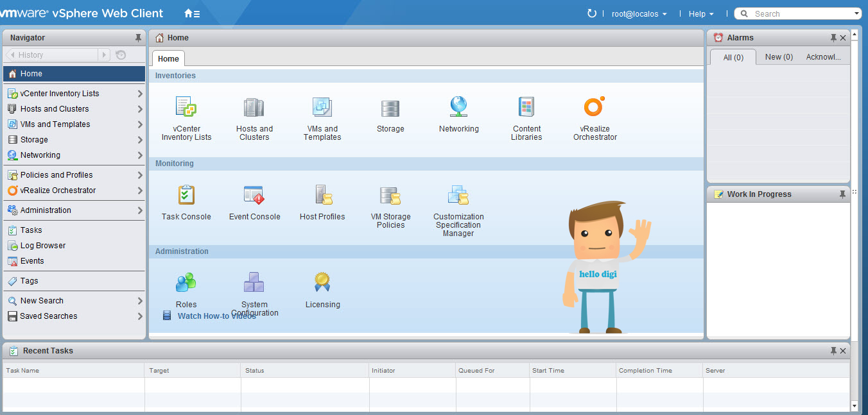Go forward using History right arrow
This screenshot has height=415, width=868.
pos(104,55)
